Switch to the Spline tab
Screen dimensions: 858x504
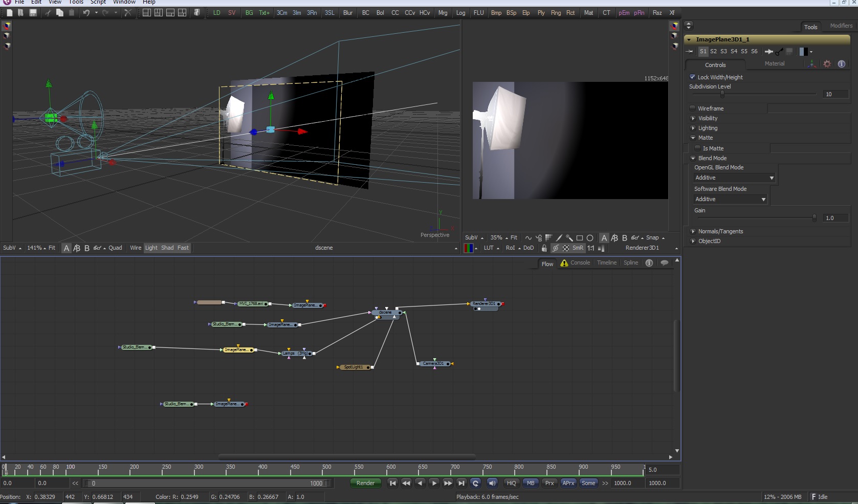click(x=631, y=262)
